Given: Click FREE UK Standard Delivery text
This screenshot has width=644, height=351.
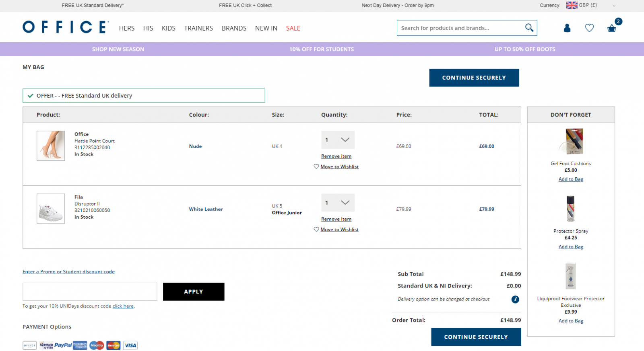Looking at the screenshot, I should [93, 5].
